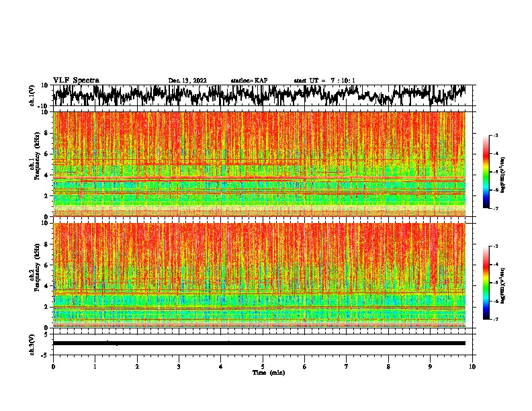Select the "start UT = 7:10:1" text
This screenshot has height=411, width=532.
point(324,81)
